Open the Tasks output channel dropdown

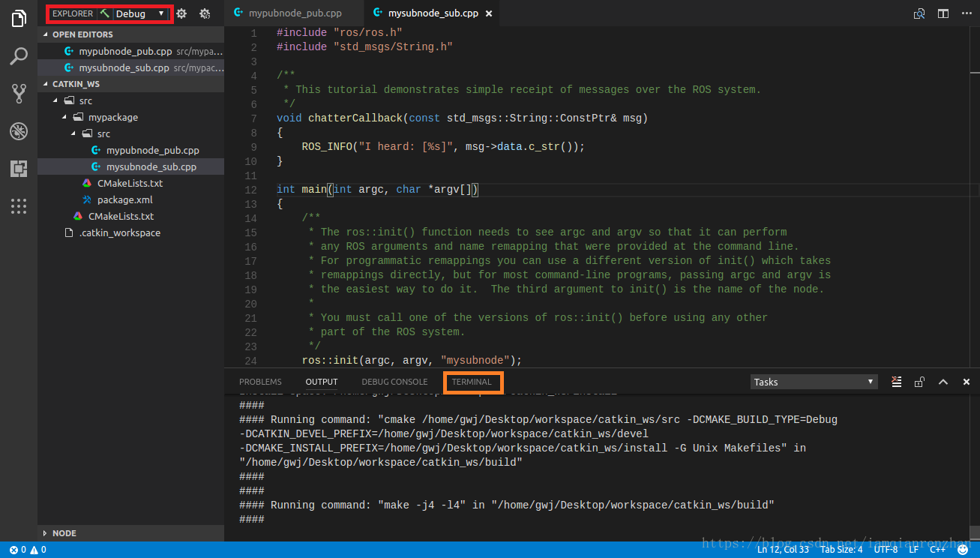click(814, 382)
